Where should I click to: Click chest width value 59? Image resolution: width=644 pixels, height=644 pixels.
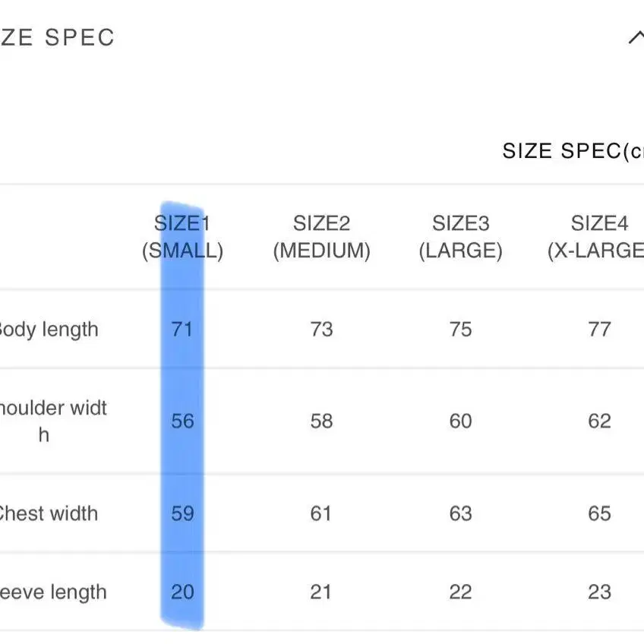pos(182,513)
